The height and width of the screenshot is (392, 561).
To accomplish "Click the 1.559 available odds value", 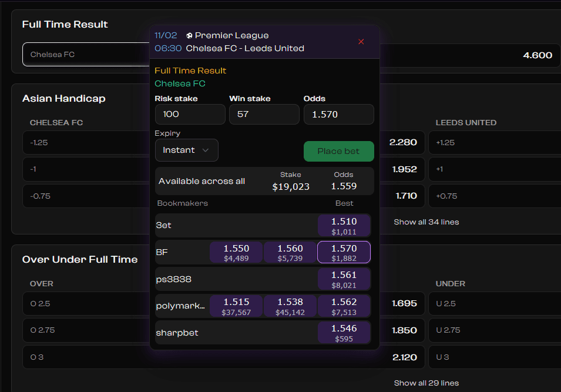I will 344,186.
